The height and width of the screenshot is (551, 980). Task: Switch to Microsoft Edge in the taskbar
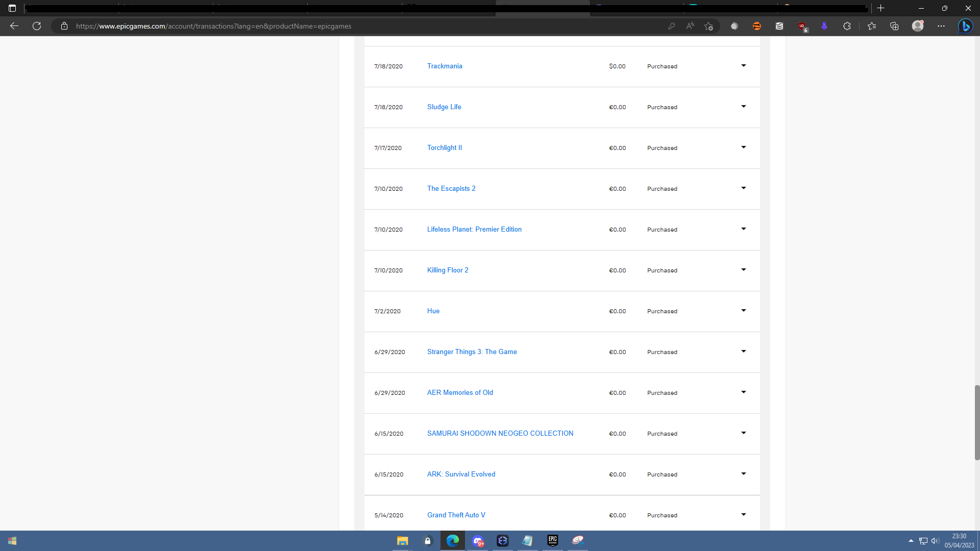coord(453,541)
